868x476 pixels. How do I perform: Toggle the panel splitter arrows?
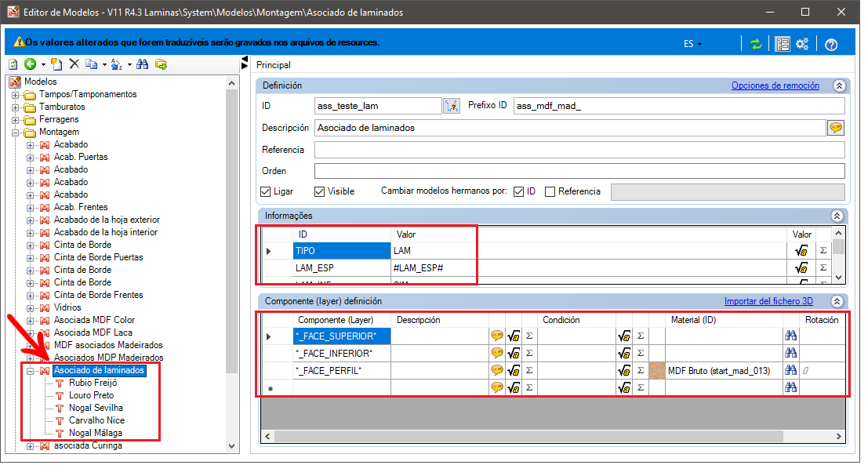coord(245,63)
